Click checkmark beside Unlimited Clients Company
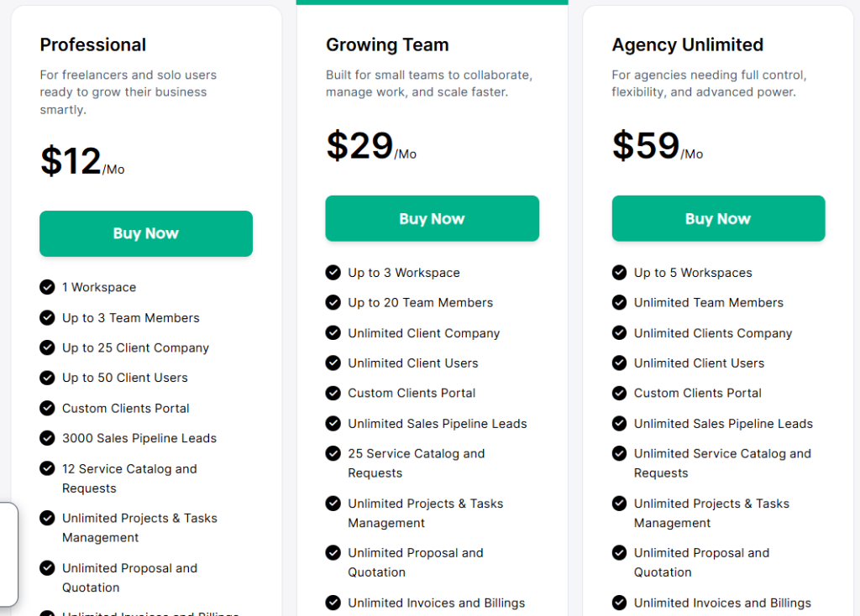Image resolution: width=860 pixels, height=616 pixels. pyautogui.click(x=619, y=332)
